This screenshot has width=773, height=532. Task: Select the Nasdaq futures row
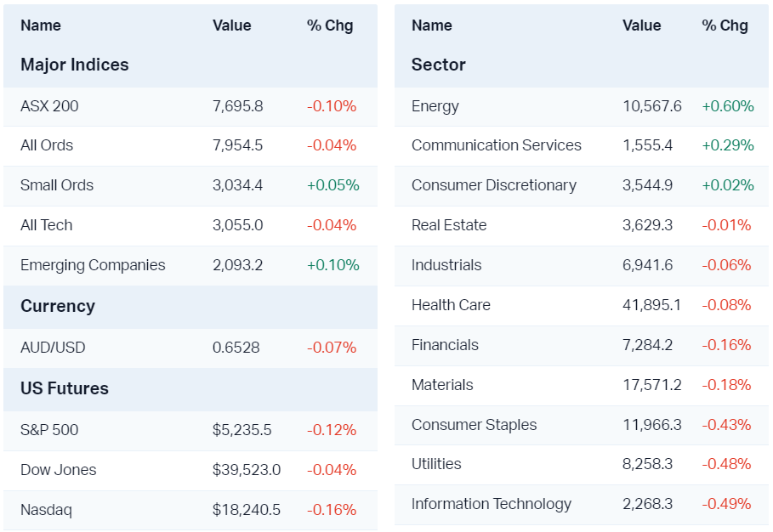46,510
